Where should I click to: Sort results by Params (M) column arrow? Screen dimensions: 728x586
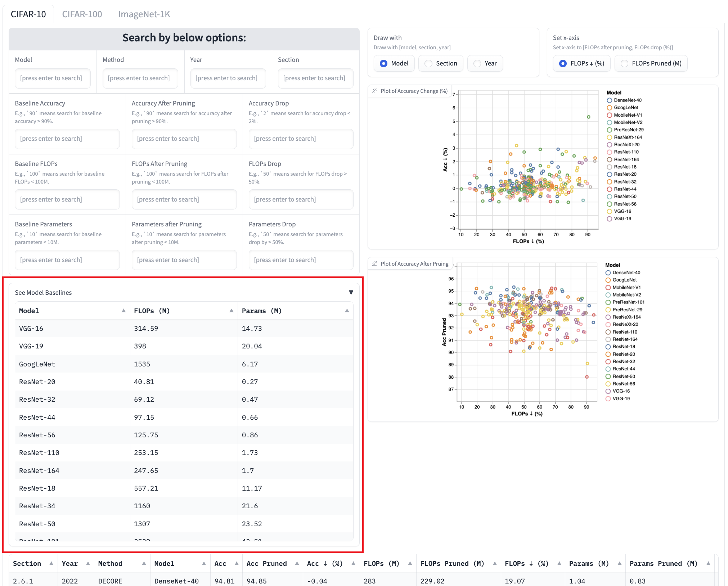pyautogui.click(x=620, y=563)
